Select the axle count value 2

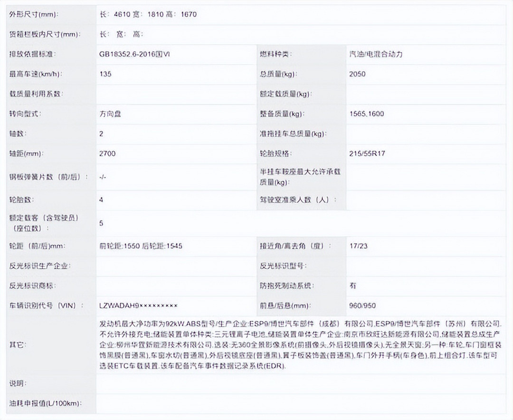pyautogui.click(x=102, y=134)
